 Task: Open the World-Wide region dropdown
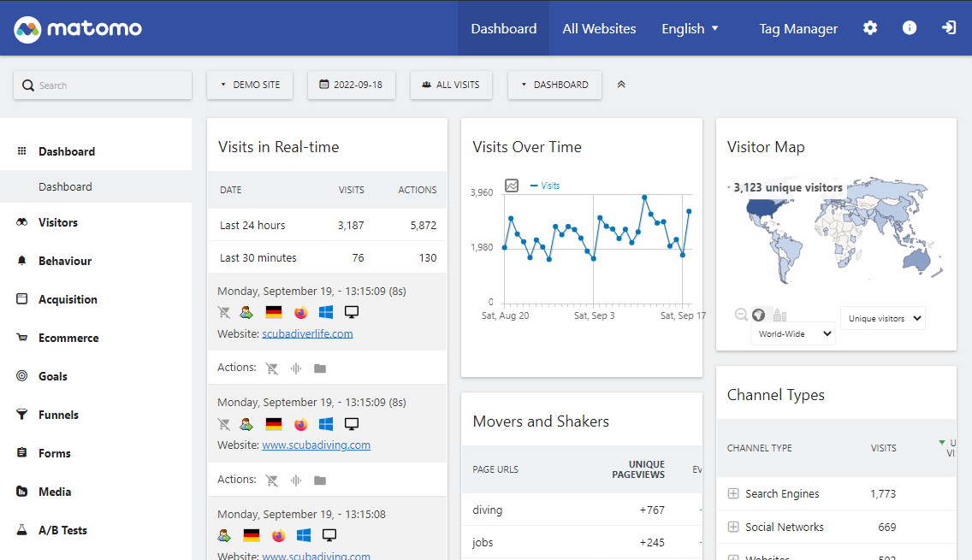click(792, 333)
